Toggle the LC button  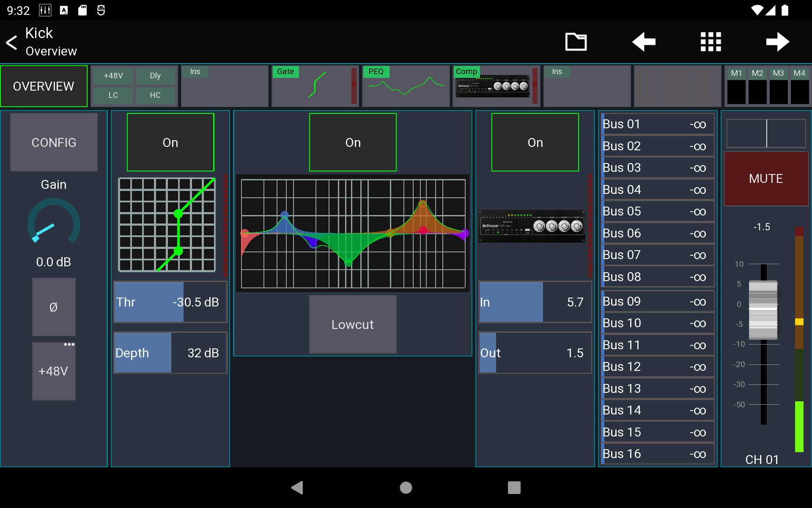click(x=112, y=95)
